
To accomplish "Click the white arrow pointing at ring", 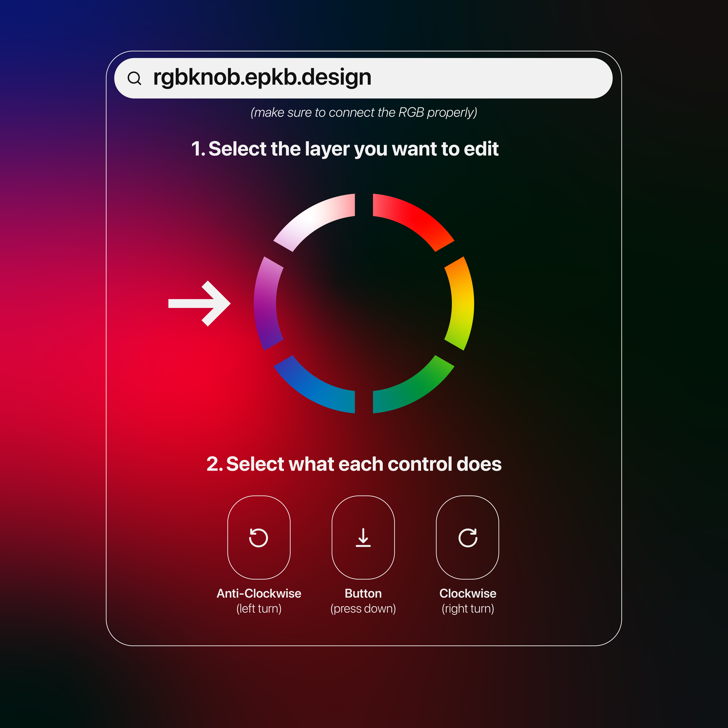I will point(199,303).
